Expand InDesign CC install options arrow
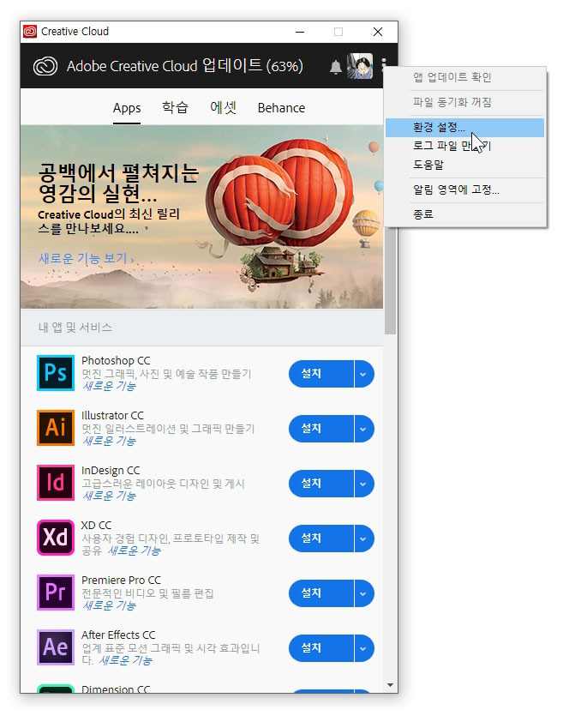 click(x=364, y=483)
